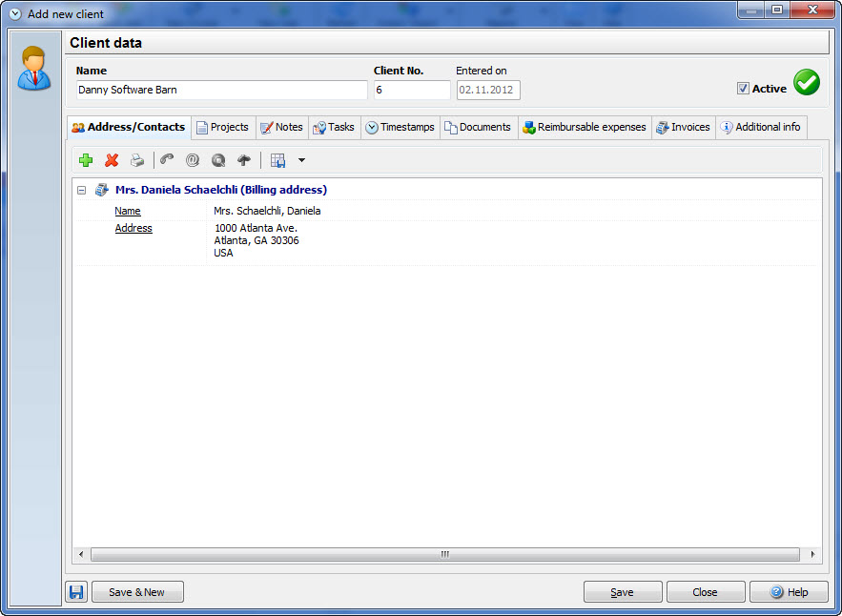Open Help with the Help button
Image resolution: width=842 pixels, height=616 pixels.
(x=789, y=592)
